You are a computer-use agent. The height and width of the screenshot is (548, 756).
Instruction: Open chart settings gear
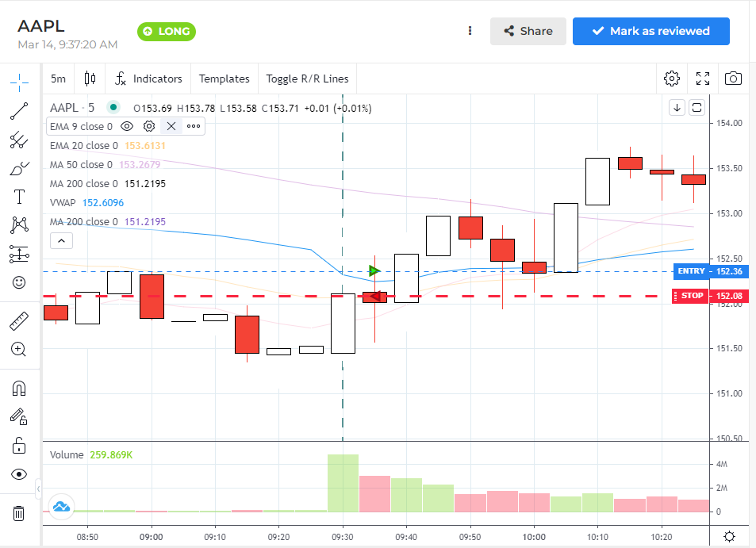point(672,79)
